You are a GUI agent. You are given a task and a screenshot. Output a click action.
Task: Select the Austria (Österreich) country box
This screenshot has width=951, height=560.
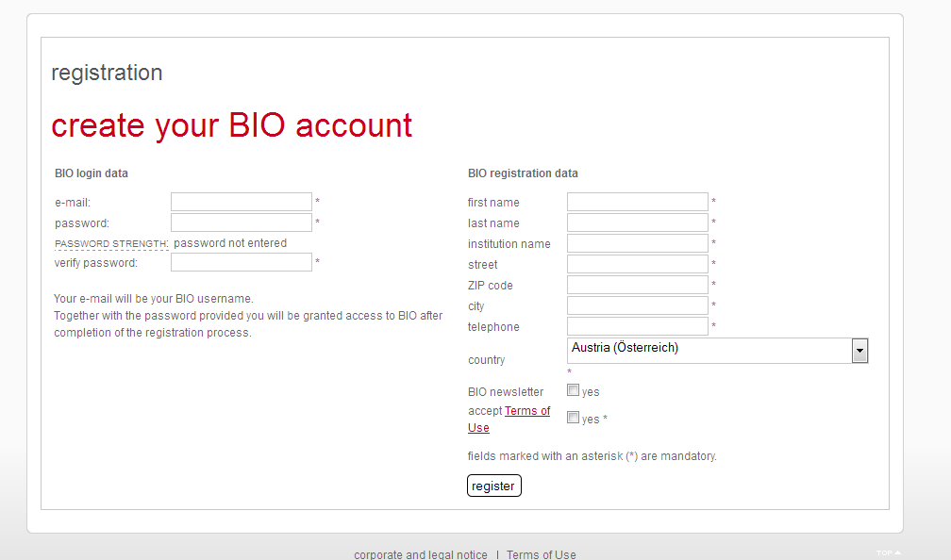pyautogui.click(x=709, y=351)
